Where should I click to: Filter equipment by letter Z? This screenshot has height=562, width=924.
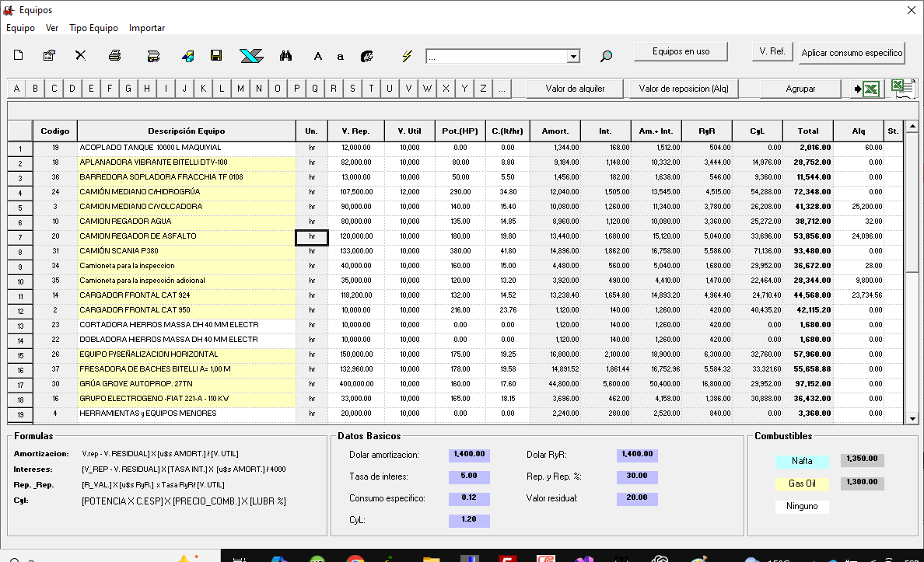click(483, 89)
